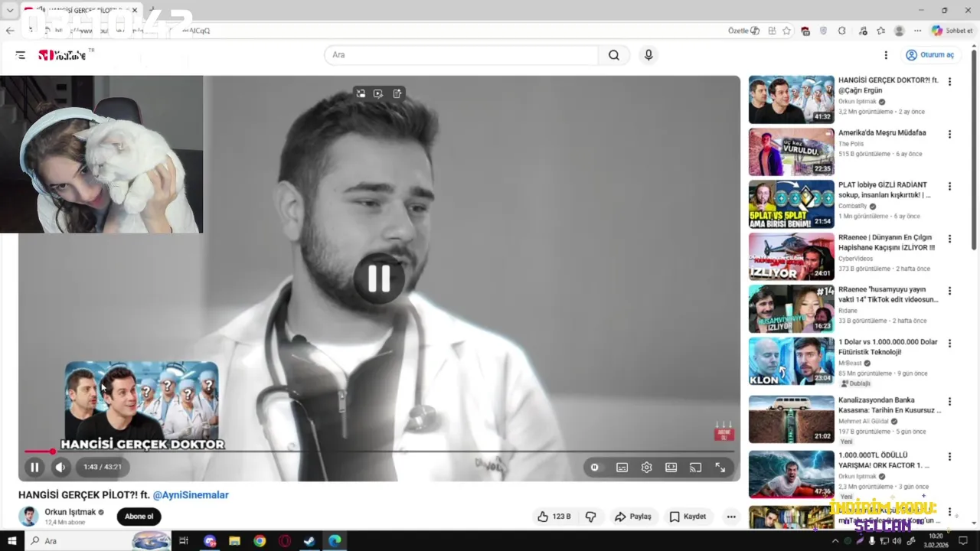Switch to theater mode in the player
This screenshot has width=980, height=551.
tap(671, 468)
